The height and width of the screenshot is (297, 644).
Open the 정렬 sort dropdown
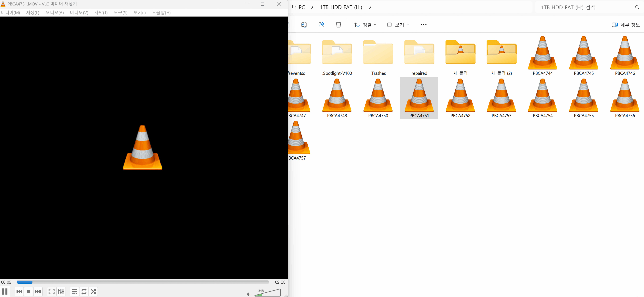point(365,25)
